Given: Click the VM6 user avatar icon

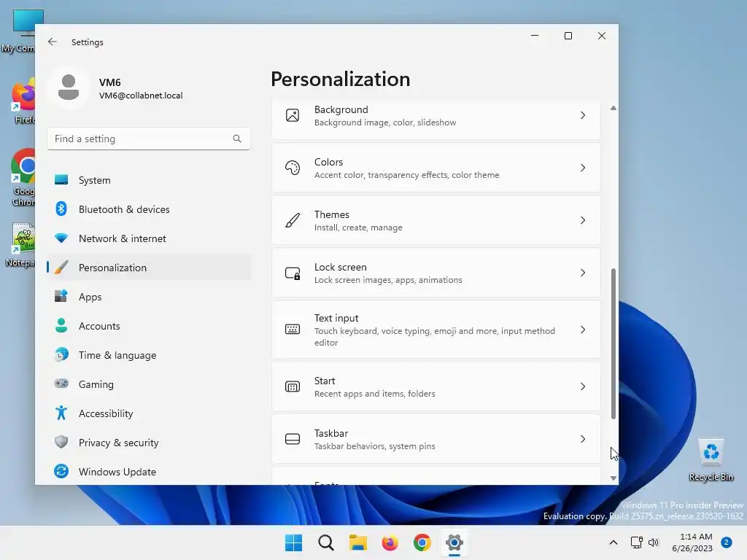Looking at the screenshot, I should [x=69, y=87].
